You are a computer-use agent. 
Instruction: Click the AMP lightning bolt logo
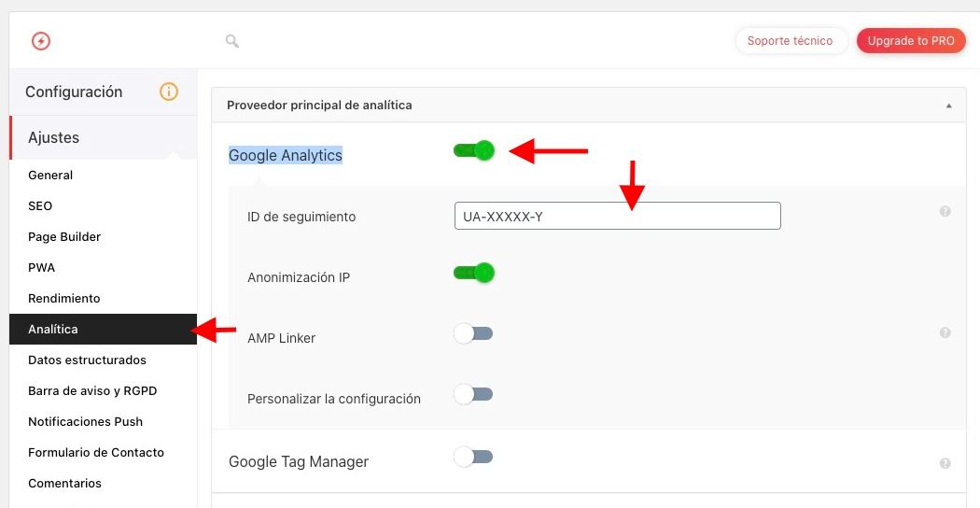41,41
